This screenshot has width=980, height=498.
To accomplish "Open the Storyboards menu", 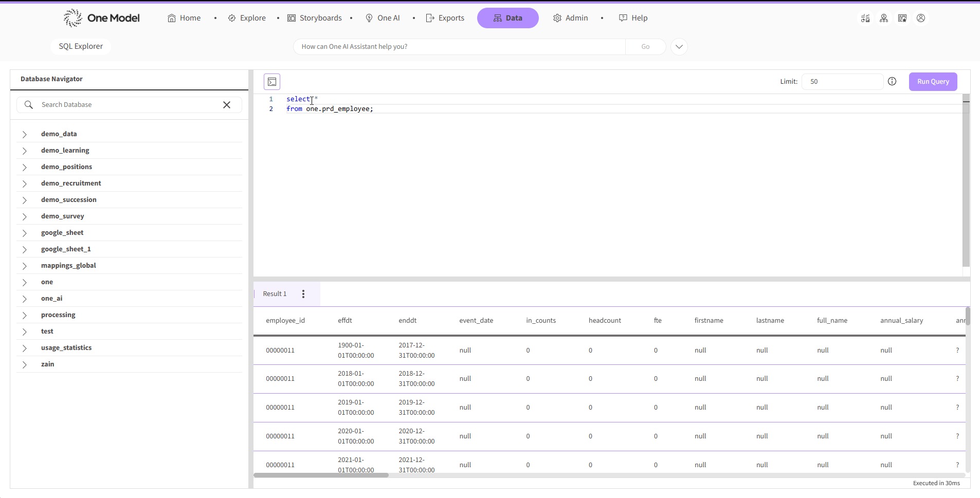I will click(315, 18).
